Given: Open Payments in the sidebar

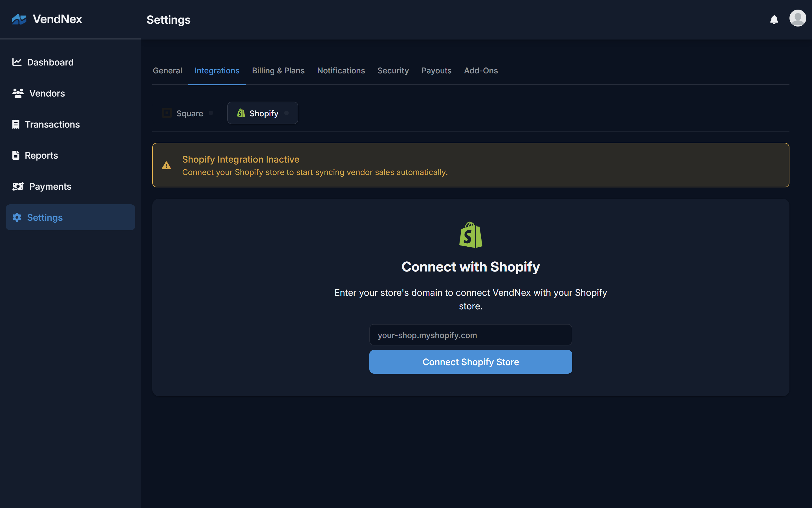Looking at the screenshot, I should pos(70,186).
